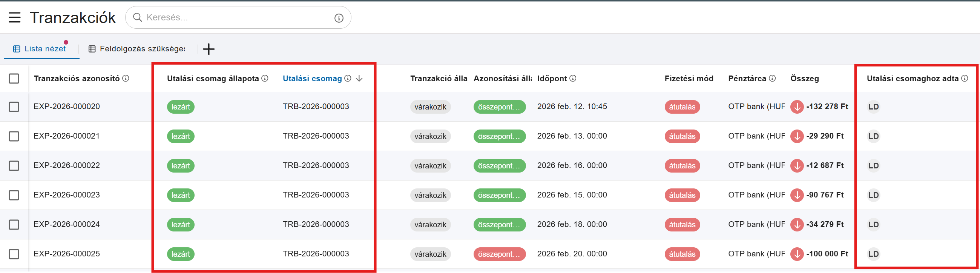This screenshot has width=980, height=273.
Task: Toggle the select-all checkbox in header
Action: (x=14, y=79)
